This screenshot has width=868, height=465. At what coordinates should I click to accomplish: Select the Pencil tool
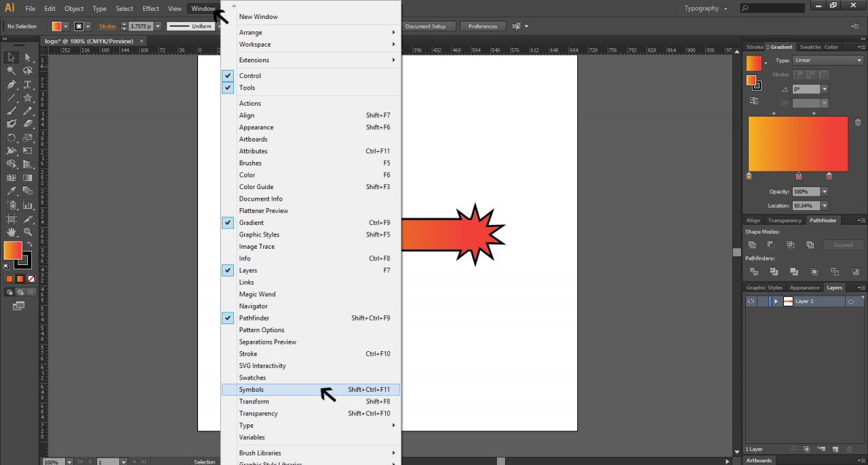(x=28, y=110)
